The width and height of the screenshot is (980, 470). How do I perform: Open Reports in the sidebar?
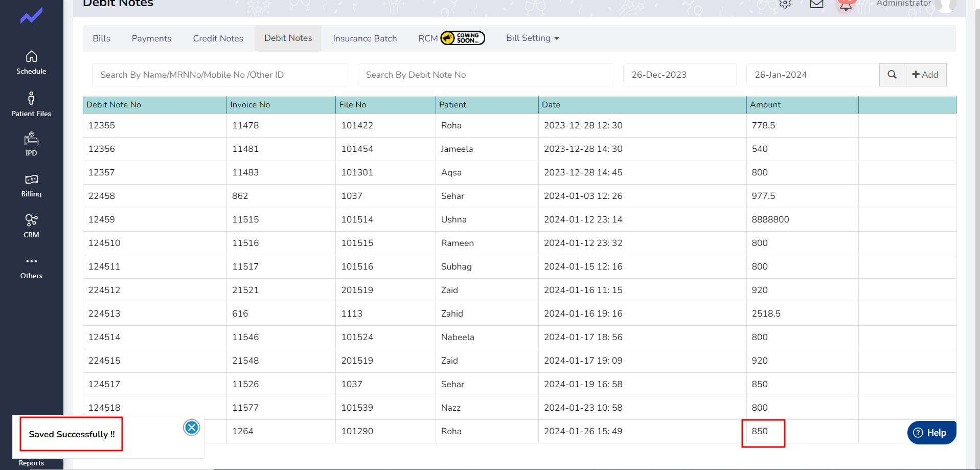(31, 463)
